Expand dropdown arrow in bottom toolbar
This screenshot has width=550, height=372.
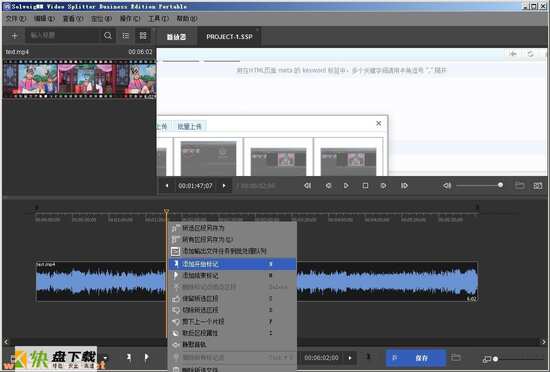tap(106, 358)
